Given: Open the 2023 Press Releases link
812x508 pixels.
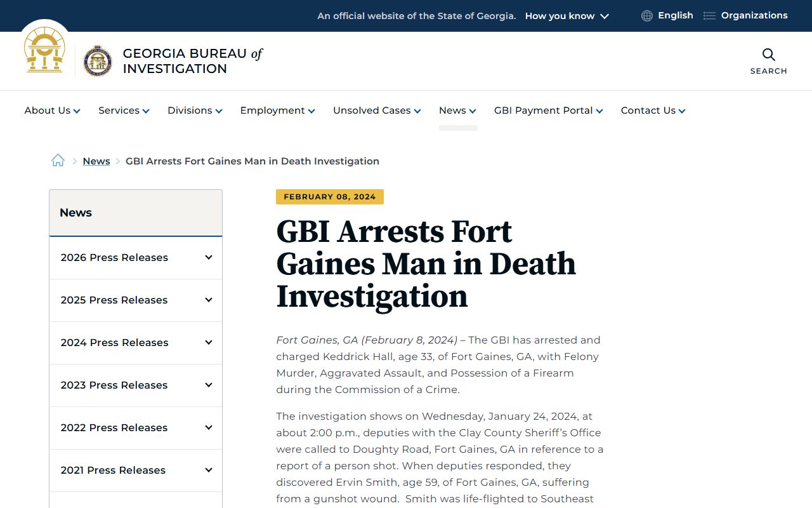Looking at the screenshot, I should 114,385.
